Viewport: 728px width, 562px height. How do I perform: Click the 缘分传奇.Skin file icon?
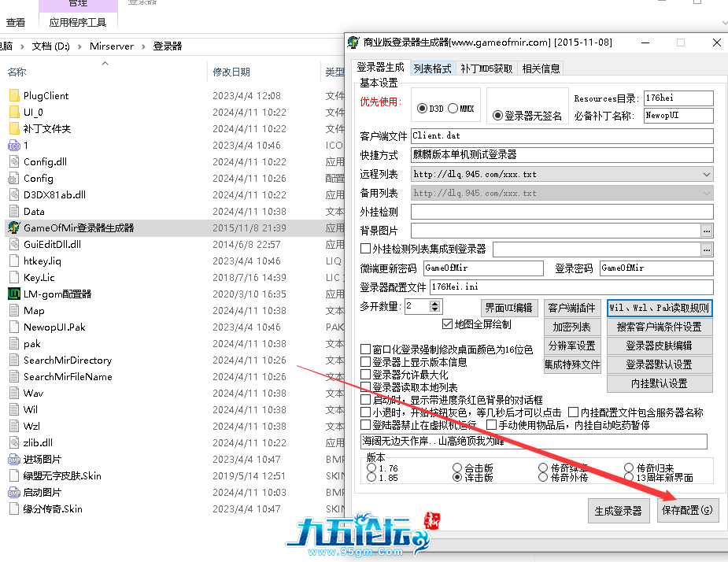[14, 509]
